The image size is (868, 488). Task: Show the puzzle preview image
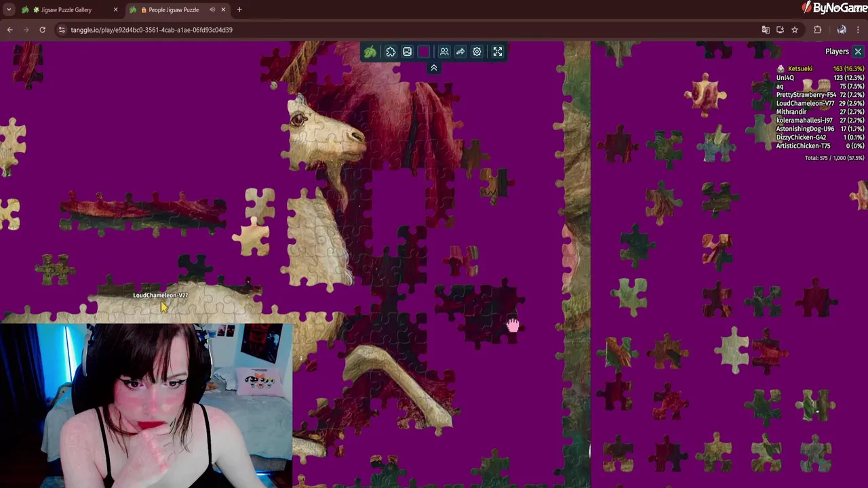coord(407,52)
